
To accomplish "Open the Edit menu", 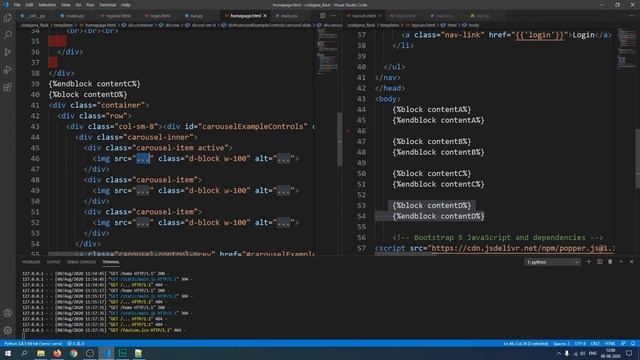I will click(29, 5).
